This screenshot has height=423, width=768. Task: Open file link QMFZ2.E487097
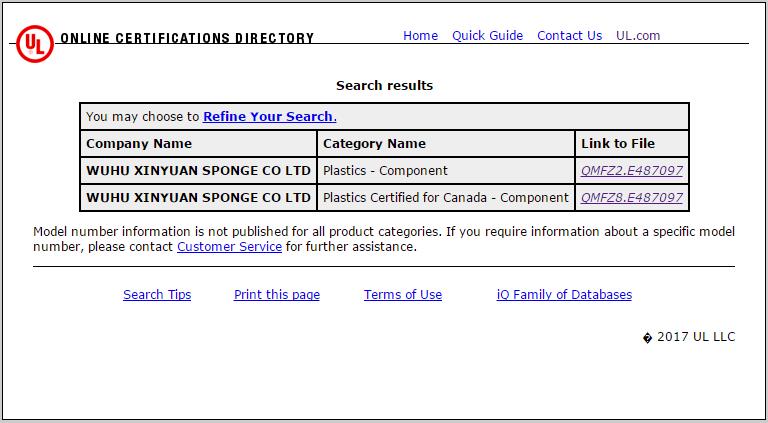click(x=631, y=171)
